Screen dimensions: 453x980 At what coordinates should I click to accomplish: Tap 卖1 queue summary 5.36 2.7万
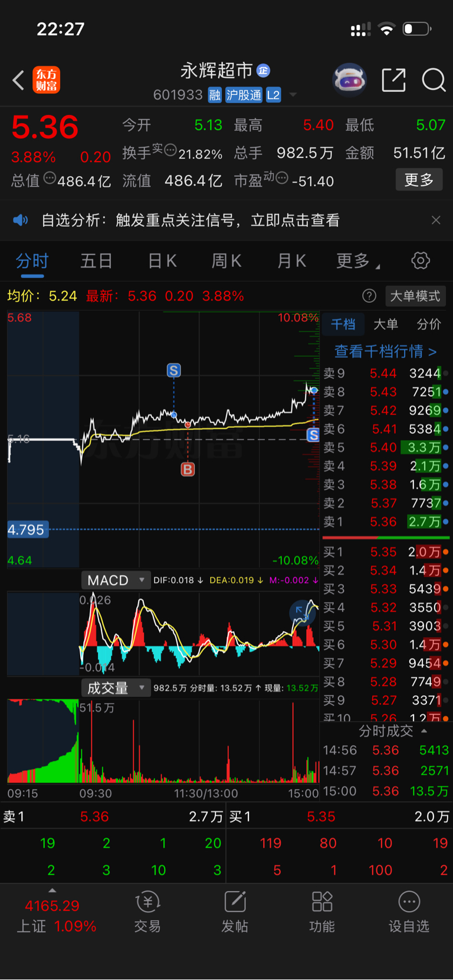click(x=113, y=817)
